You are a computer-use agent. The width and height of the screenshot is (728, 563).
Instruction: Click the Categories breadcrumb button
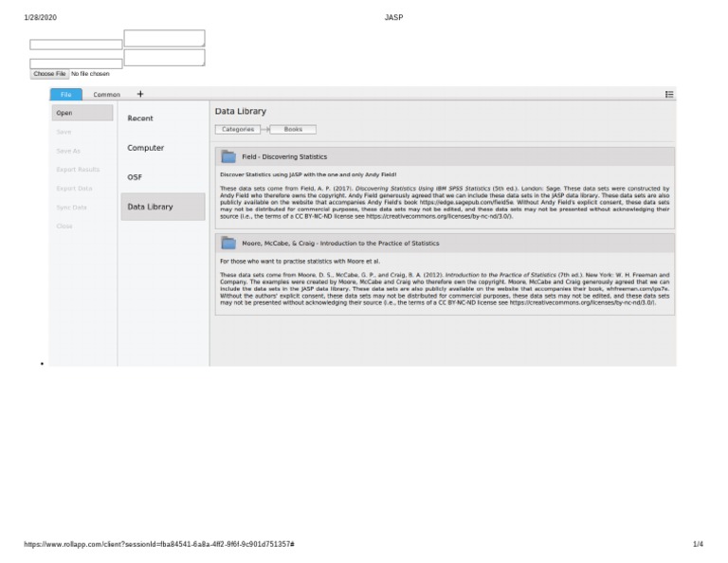[238, 130]
